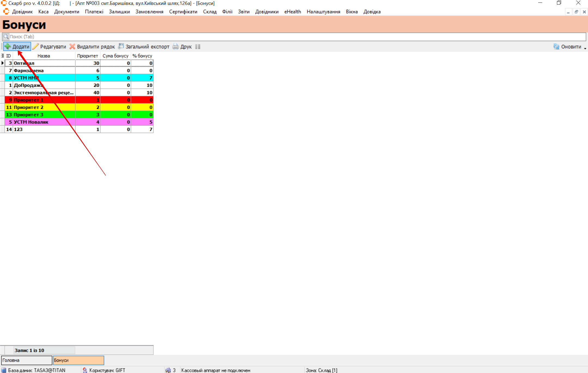This screenshot has height=373, width=588.
Task: Click the Оновити refresh icon
Action: pyautogui.click(x=556, y=47)
